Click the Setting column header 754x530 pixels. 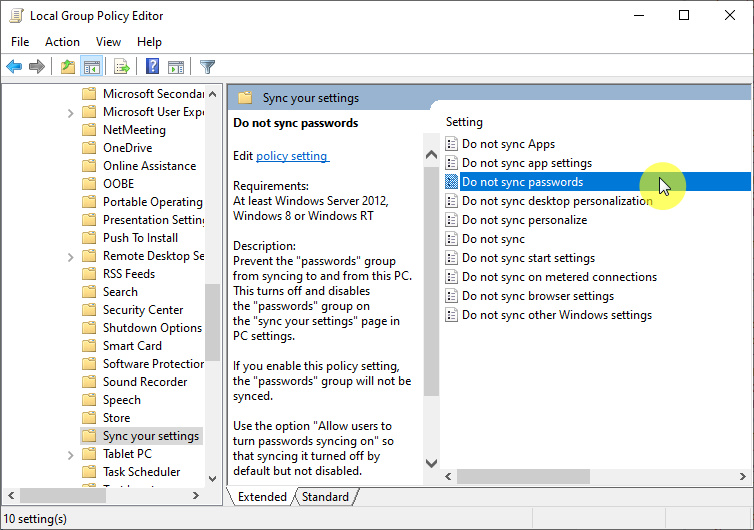point(464,122)
